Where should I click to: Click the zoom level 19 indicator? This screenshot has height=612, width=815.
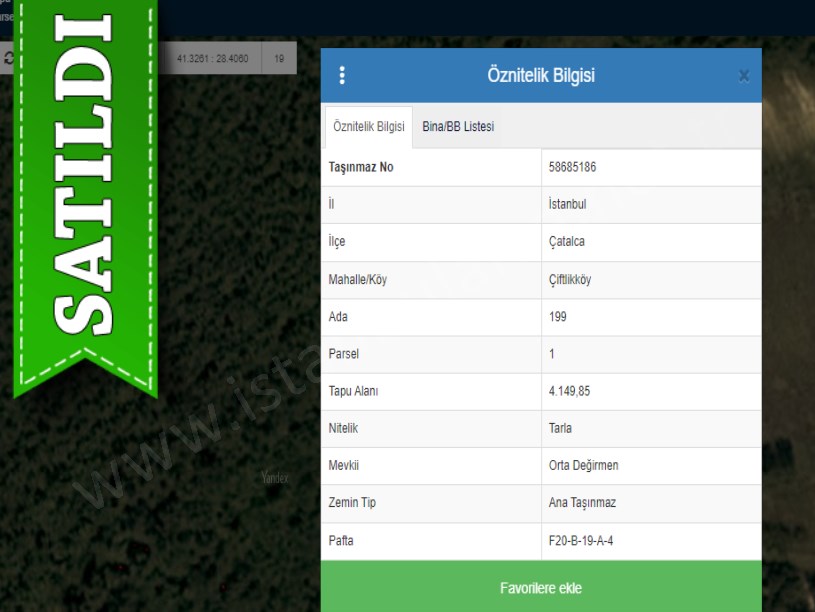(x=279, y=59)
